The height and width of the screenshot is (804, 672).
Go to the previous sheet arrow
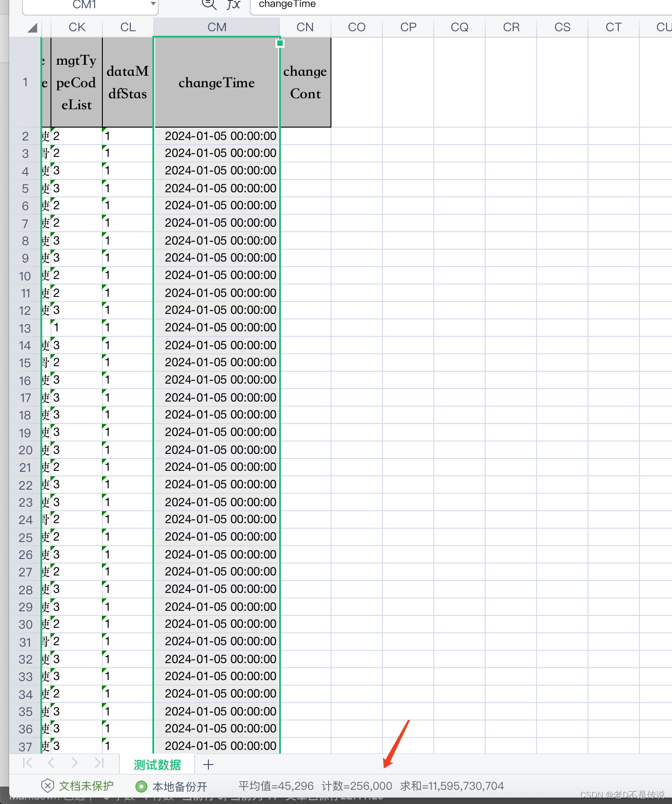tap(51, 763)
